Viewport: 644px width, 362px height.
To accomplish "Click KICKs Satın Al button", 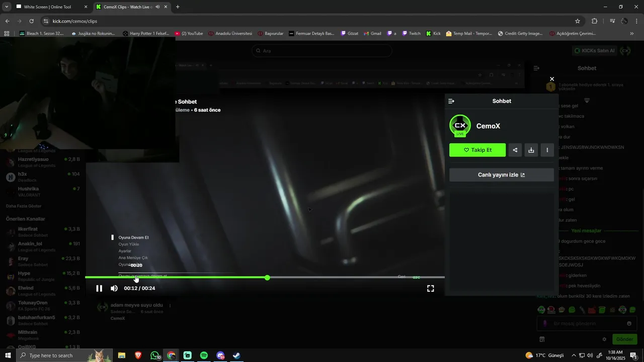I will [x=595, y=51].
